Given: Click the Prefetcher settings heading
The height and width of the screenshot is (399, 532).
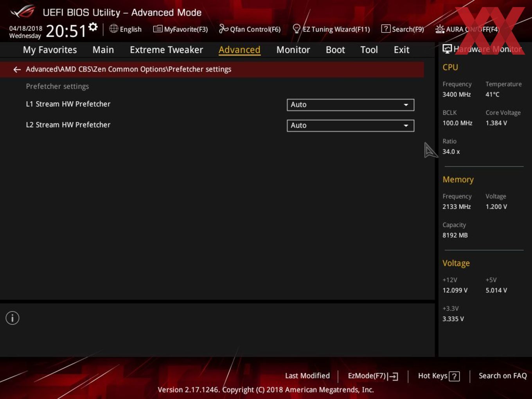Looking at the screenshot, I should pos(58,86).
